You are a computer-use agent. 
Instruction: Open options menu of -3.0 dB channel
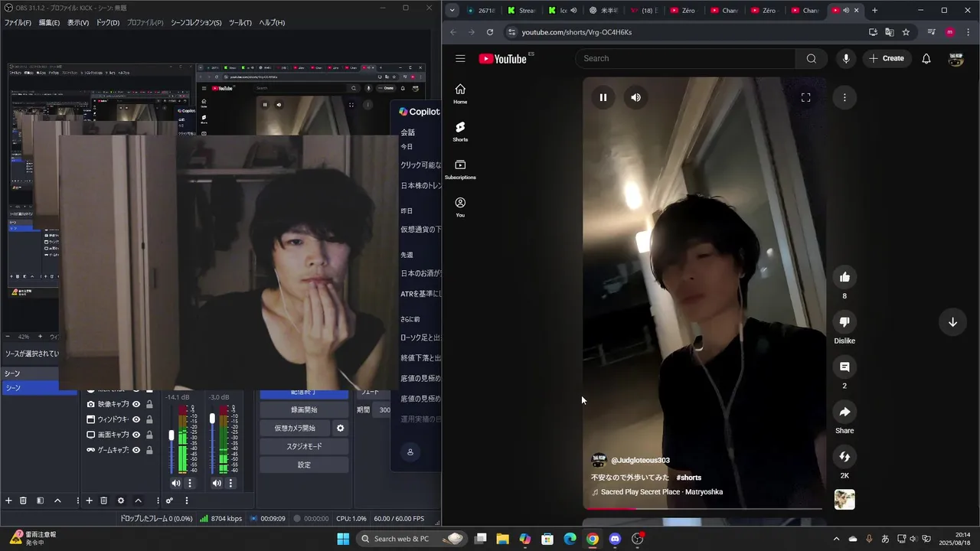pos(231,483)
